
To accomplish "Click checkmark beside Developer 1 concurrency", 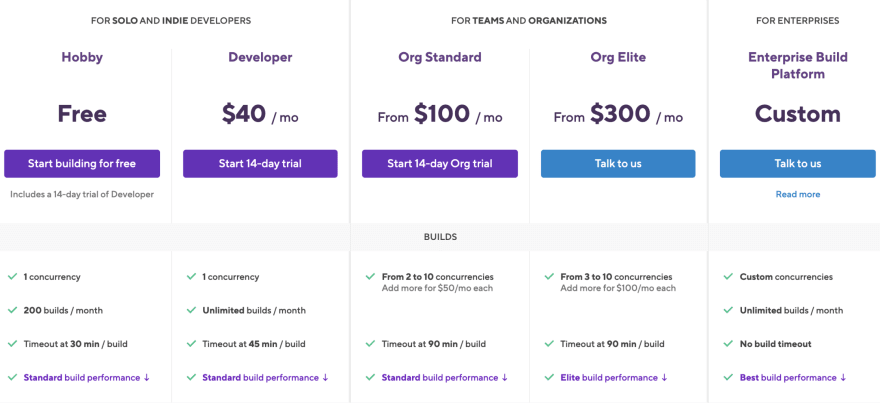I will [191, 277].
